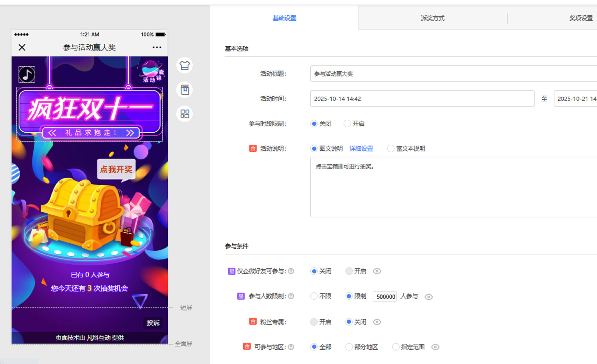Select 富文本说明 radio option
597x364 pixels.
click(x=390, y=148)
